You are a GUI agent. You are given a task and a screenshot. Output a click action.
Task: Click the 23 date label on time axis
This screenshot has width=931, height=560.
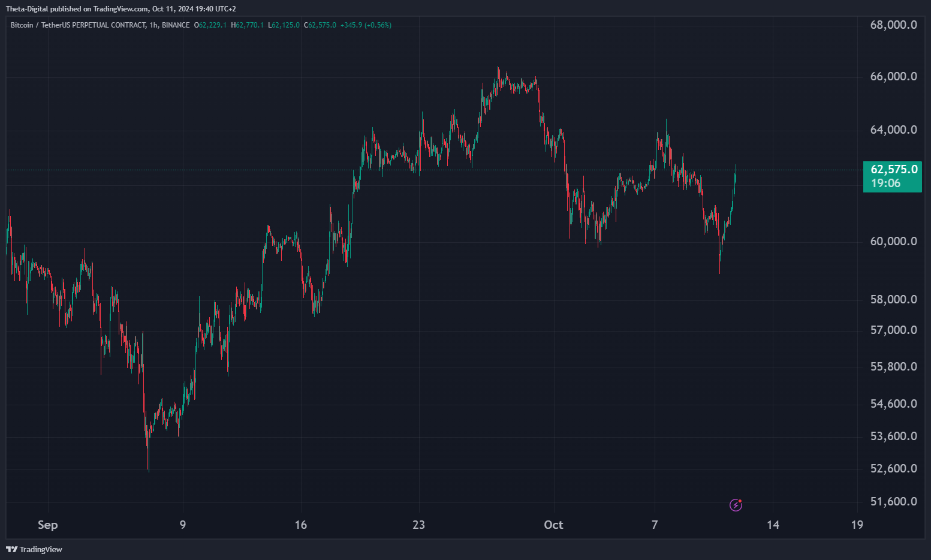[x=418, y=525]
